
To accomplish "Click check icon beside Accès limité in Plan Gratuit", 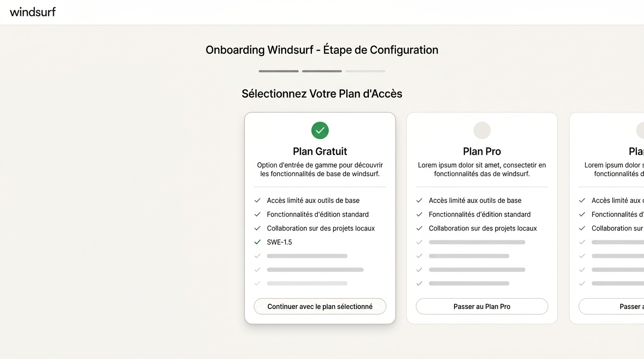I will 257,201.
